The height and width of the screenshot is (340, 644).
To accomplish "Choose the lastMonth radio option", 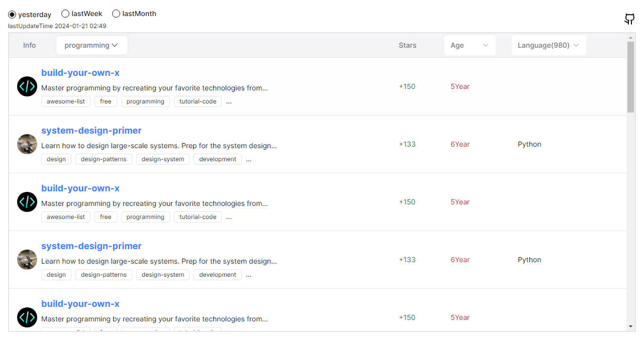I will click(116, 14).
